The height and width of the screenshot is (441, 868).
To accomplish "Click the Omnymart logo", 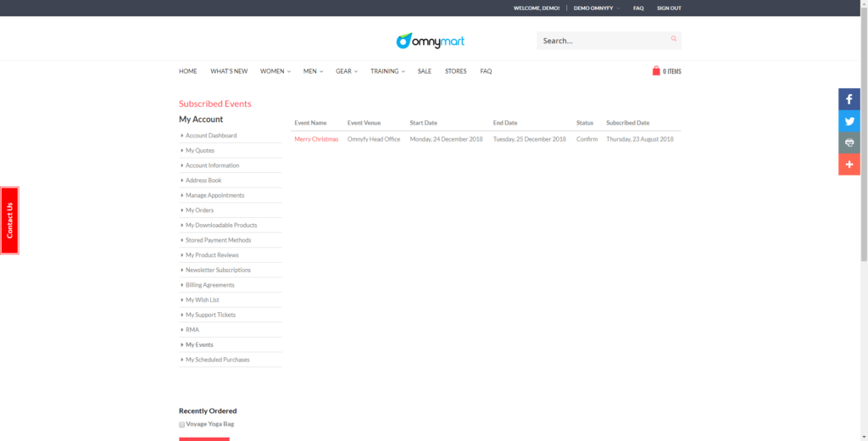I will (x=431, y=41).
